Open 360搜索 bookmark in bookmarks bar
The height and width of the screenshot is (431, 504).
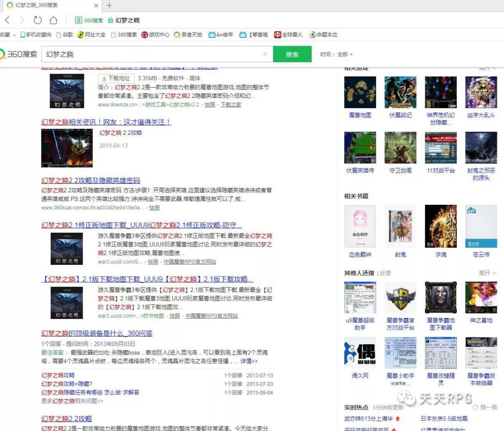124,35
